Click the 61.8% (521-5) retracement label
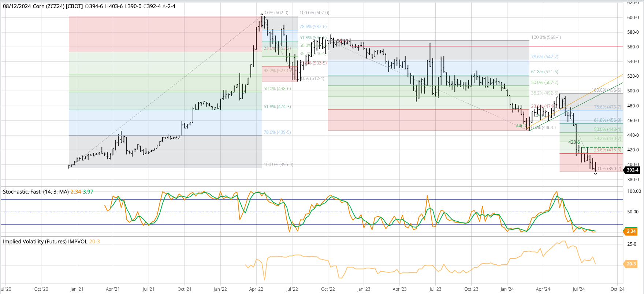The height and width of the screenshot is (294, 644). point(544,72)
